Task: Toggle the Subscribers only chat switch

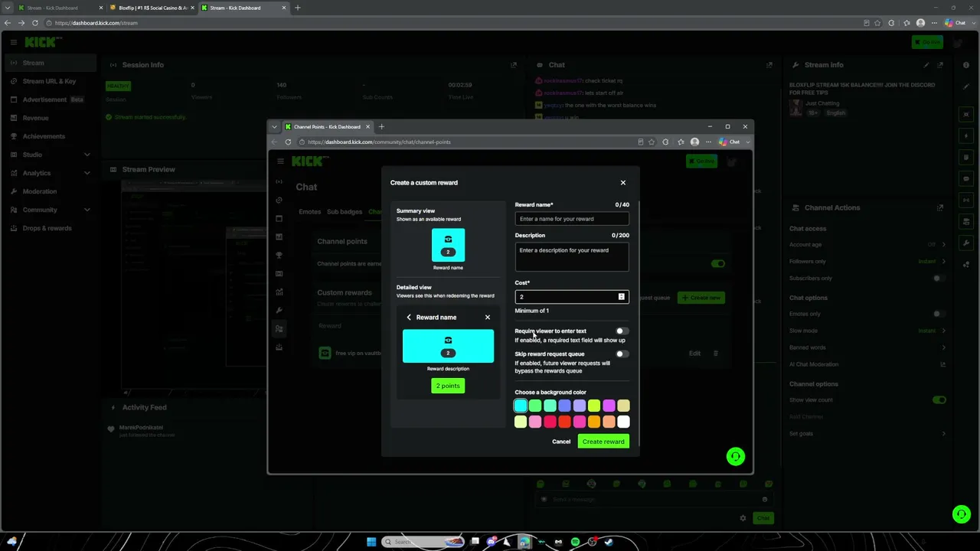Action: (939, 279)
